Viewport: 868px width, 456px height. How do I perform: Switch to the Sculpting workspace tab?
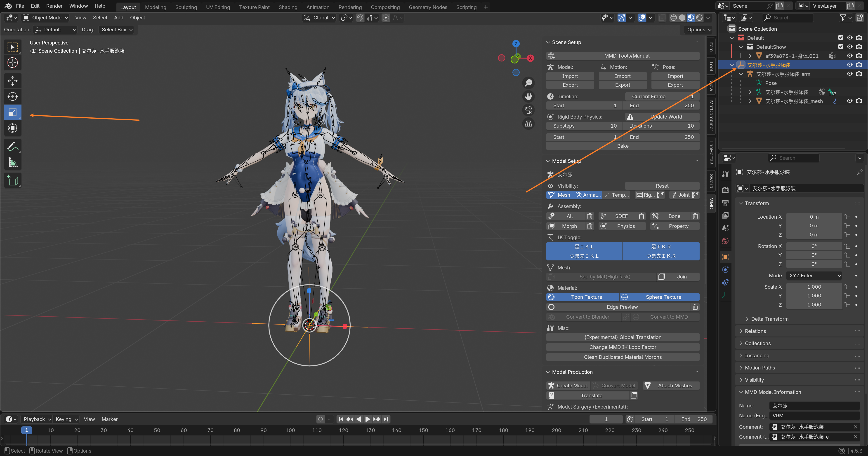pos(186,7)
